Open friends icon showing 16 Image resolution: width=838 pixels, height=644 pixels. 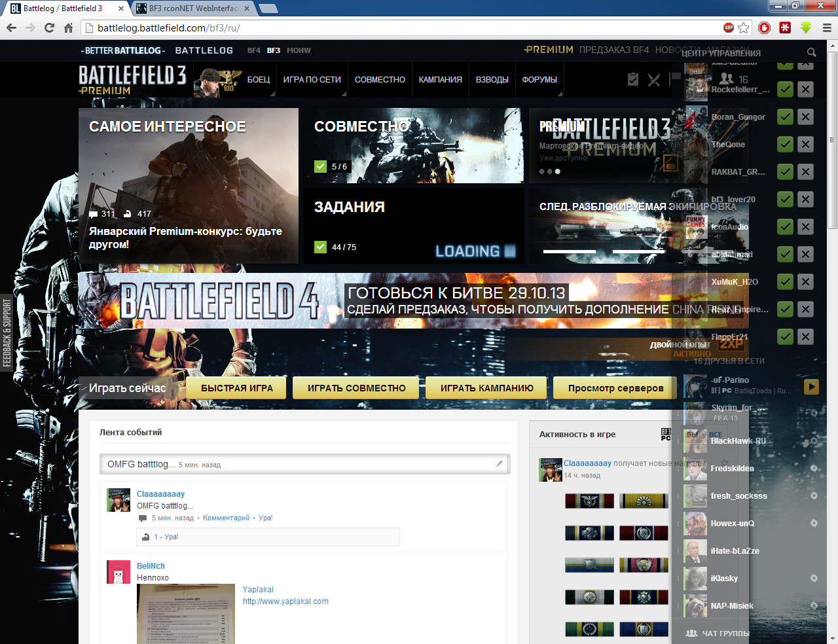coord(735,79)
